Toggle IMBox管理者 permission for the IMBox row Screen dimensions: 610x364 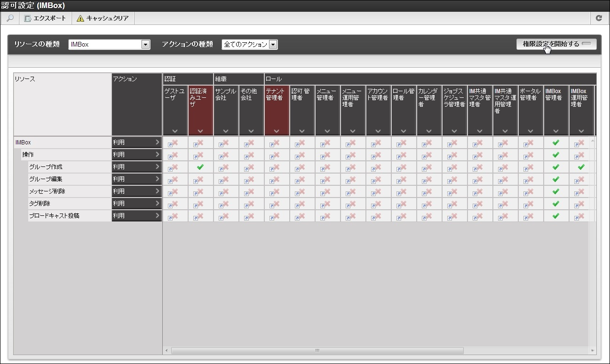click(x=556, y=142)
